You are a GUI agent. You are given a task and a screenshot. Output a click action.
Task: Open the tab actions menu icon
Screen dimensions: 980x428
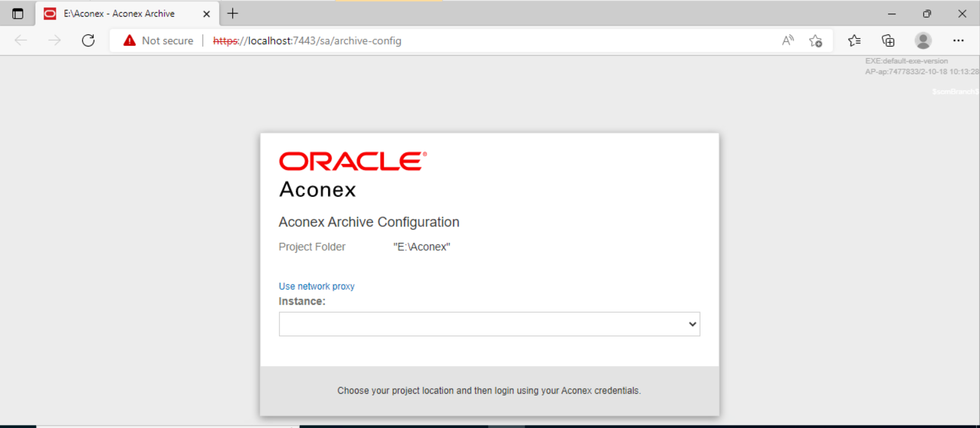click(18, 13)
